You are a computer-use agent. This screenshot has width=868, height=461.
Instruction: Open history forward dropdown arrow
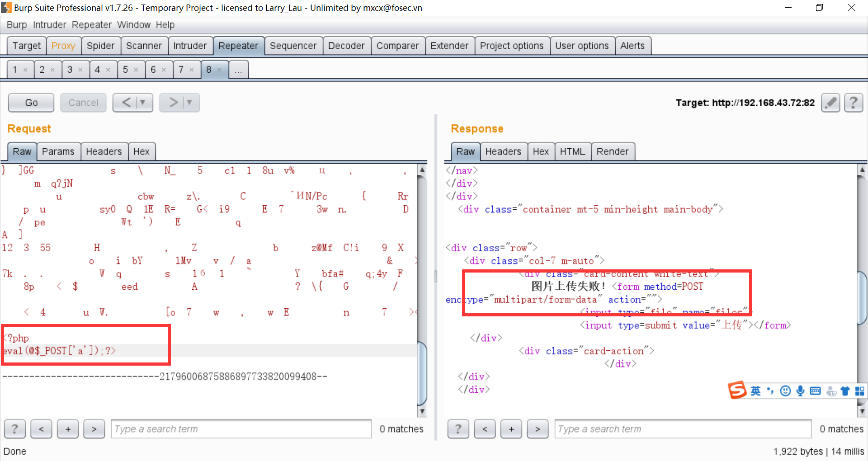[x=189, y=103]
